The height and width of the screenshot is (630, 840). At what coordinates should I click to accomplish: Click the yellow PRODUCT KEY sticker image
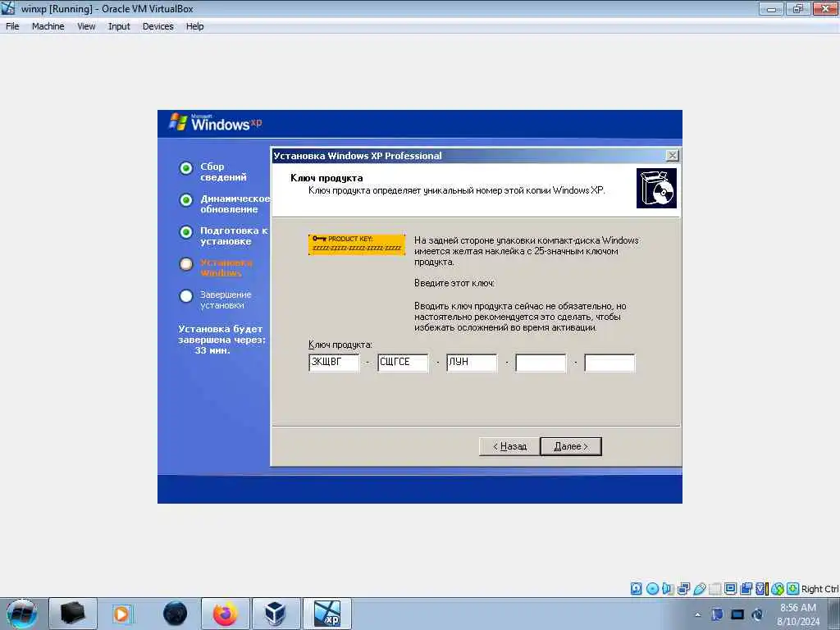click(x=357, y=244)
